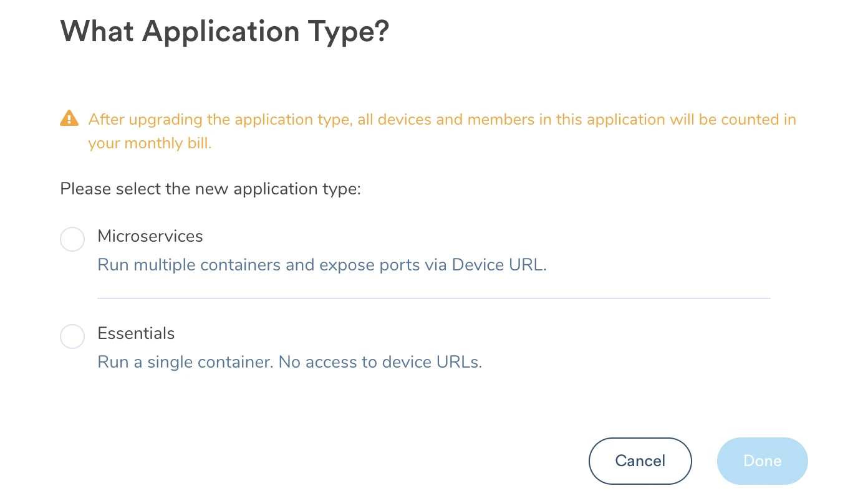Click the 'What Application Type?' dialog title
Viewport: 868px width, 496px height.
(224, 31)
